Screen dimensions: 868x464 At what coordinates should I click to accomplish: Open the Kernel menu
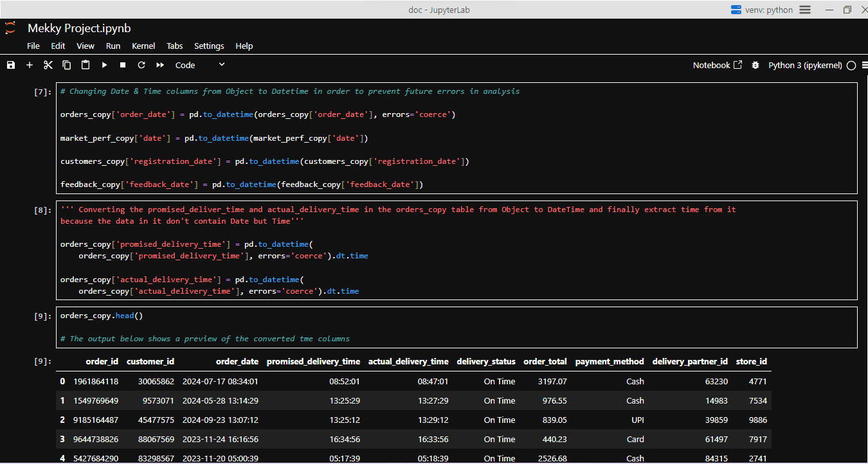click(143, 46)
